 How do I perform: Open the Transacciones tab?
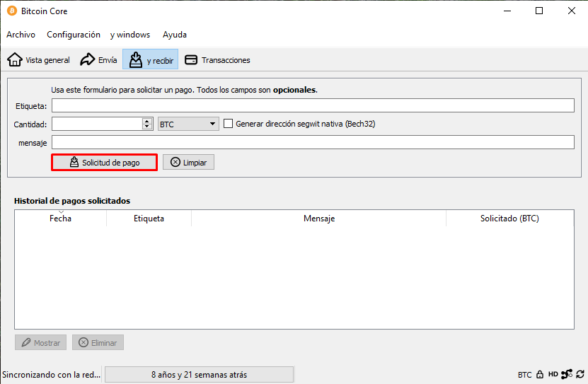coord(217,59)
